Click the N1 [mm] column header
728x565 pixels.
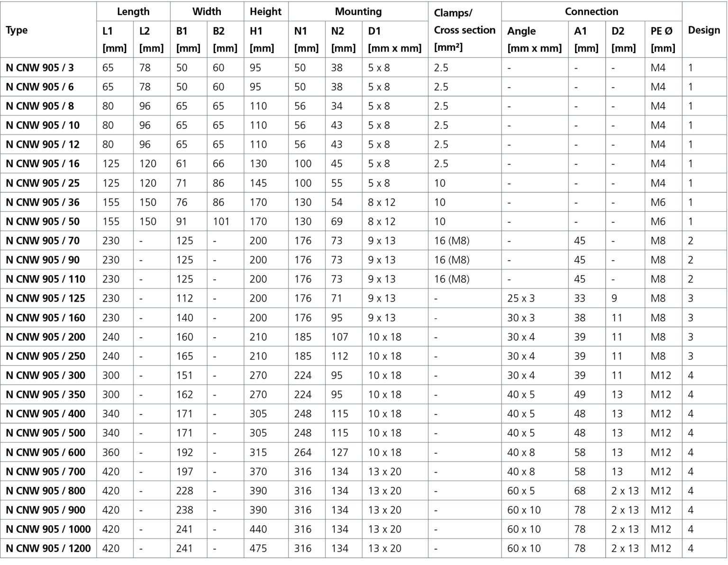(306, 39)
